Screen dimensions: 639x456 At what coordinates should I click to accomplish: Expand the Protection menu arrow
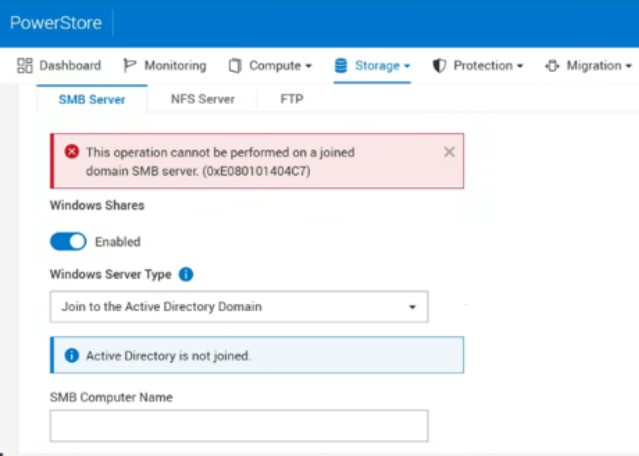520,67
